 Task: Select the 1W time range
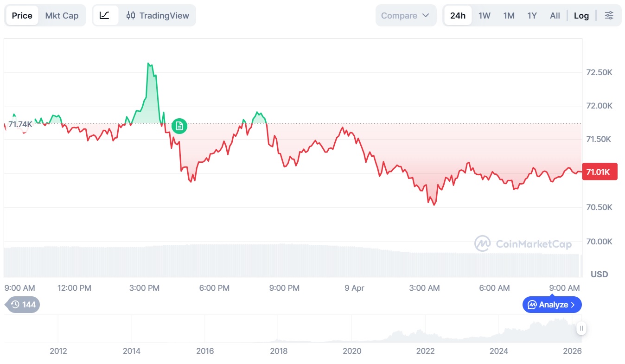click(485, 15)
